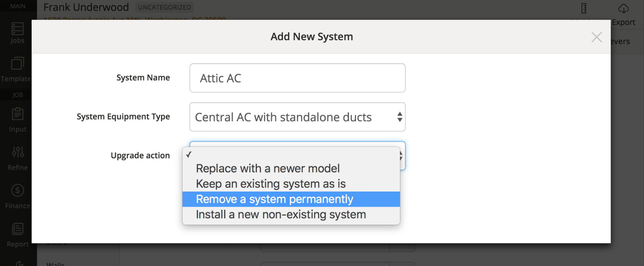Open the Refine sliders icon
The height and width of the screenshot is (266, 644).
click(x=18, y=152)
